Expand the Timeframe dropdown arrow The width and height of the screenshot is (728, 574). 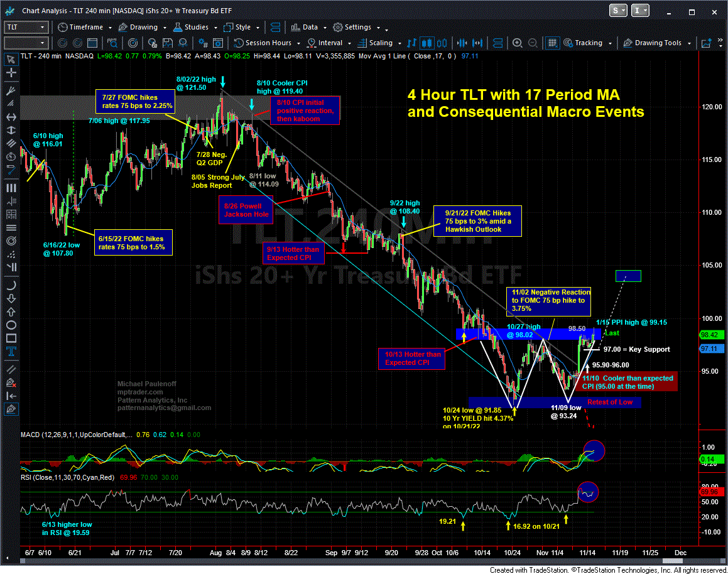[x=110, y=28]
